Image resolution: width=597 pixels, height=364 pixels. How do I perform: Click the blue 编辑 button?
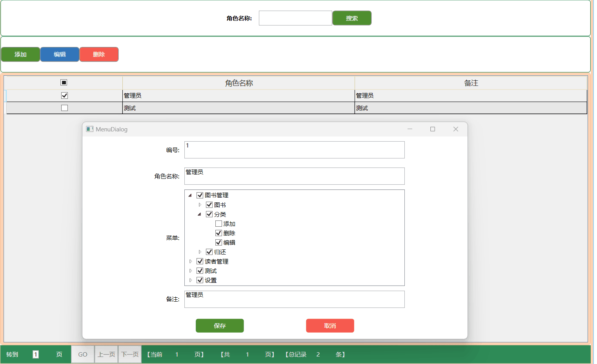[60, 55]
